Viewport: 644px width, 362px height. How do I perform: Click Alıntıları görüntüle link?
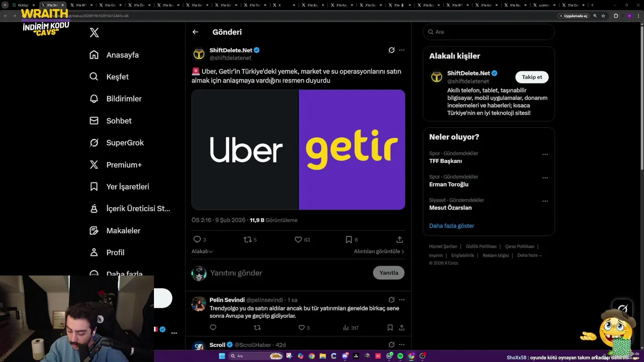click(x=379, y=251)
